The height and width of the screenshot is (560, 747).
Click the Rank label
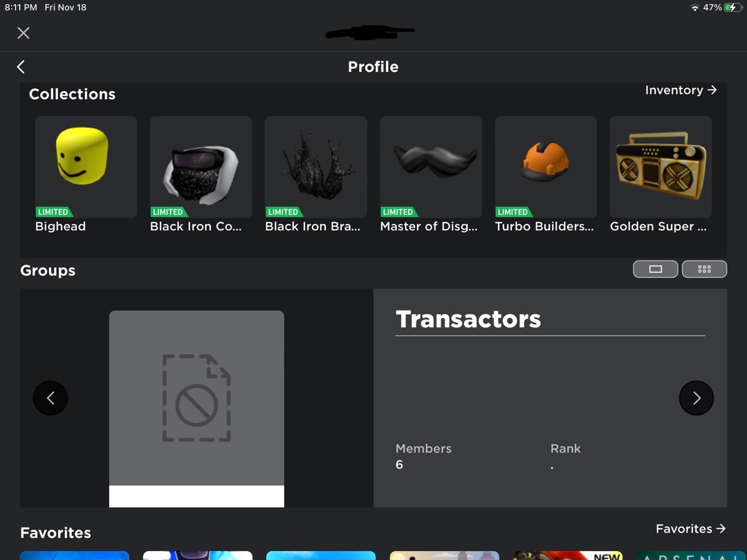pyautogui.click(x=566, y=449)
